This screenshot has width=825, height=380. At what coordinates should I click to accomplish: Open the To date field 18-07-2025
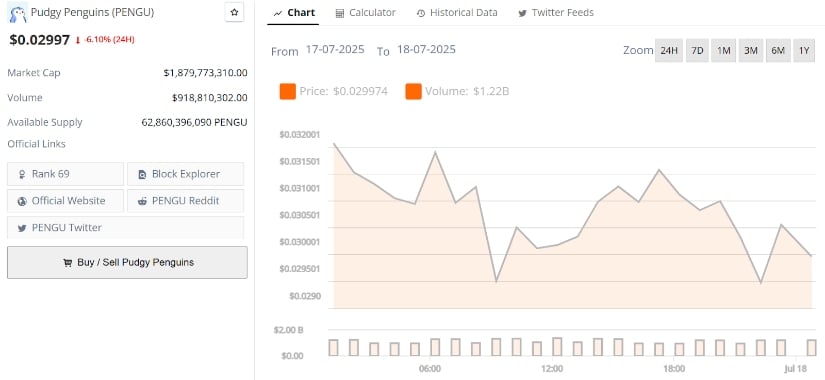point(426,50)
